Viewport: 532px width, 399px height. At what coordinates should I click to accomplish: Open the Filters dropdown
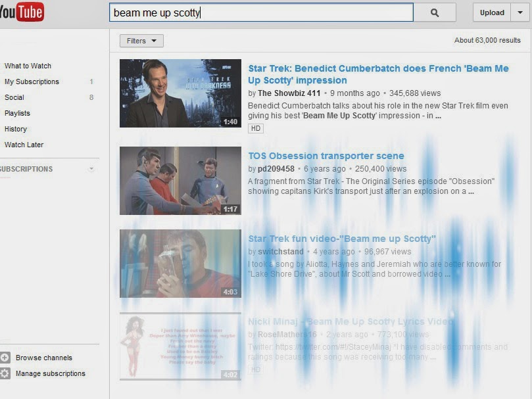point(141,41)
